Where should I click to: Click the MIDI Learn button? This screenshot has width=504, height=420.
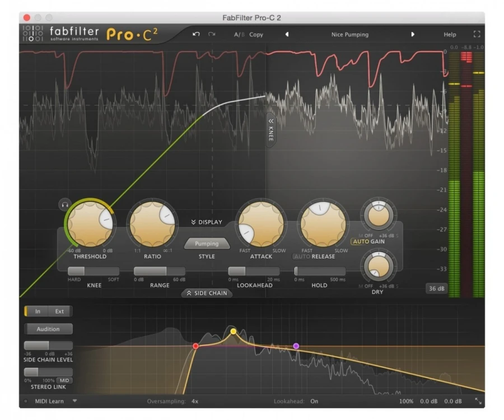coord(49,401)
